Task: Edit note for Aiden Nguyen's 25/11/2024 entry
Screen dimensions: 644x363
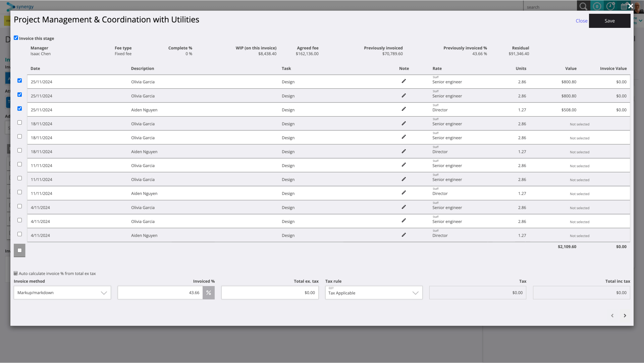Action: (x=404, y=109)
